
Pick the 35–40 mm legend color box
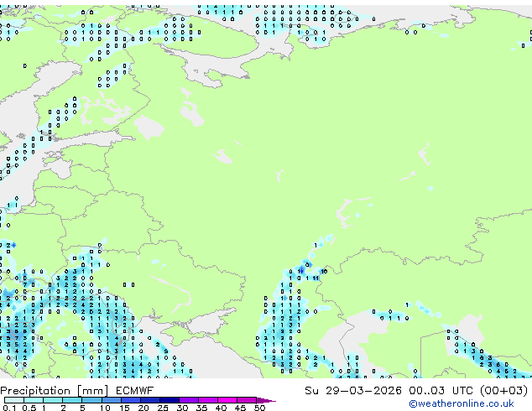click(x=208, y=400)
